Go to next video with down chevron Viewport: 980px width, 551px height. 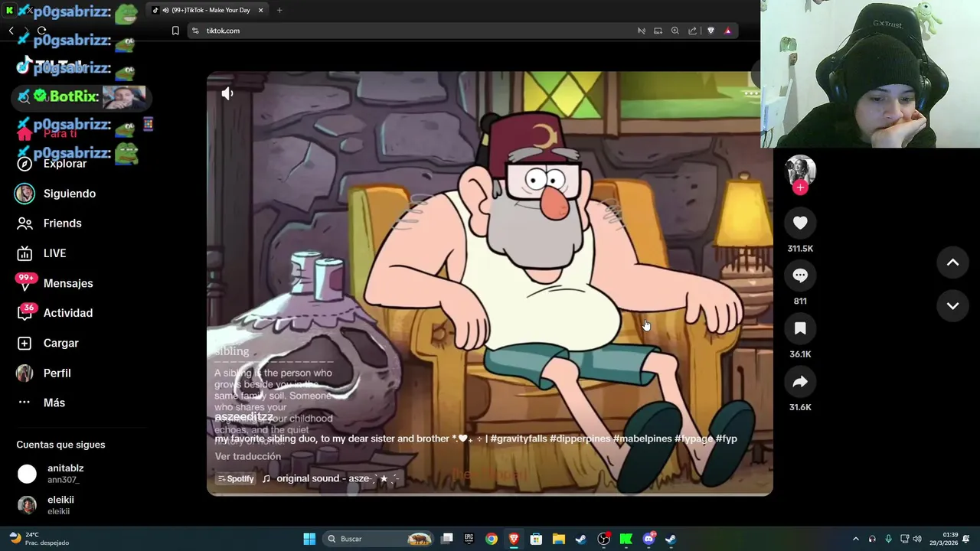(x=952, y=305)
